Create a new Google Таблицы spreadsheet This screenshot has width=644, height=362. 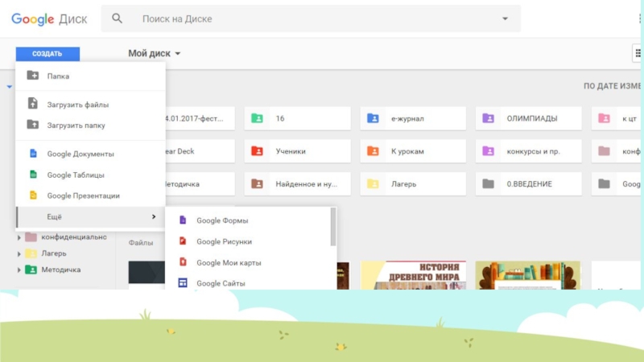pos(91,175)
